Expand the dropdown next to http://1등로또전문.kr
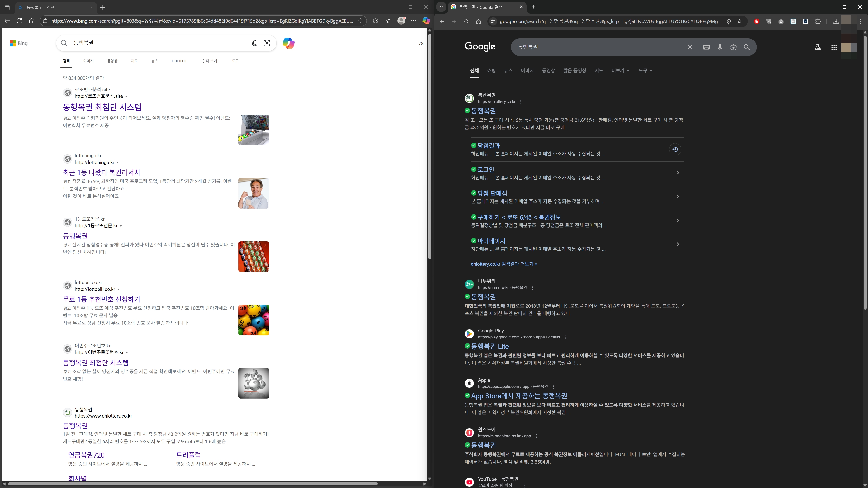This screenshot has width=868, height=488. tap(121, 226)
